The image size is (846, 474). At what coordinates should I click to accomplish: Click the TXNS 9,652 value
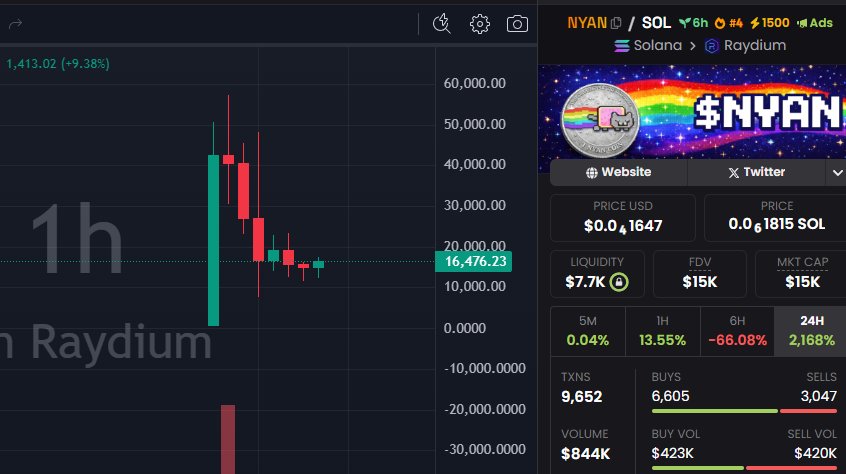coord(581,397)
